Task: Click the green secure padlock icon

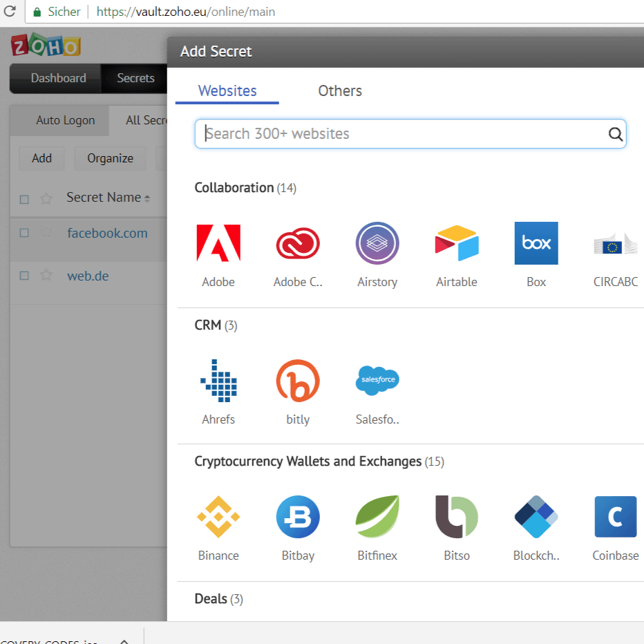Action: point(37,12)
